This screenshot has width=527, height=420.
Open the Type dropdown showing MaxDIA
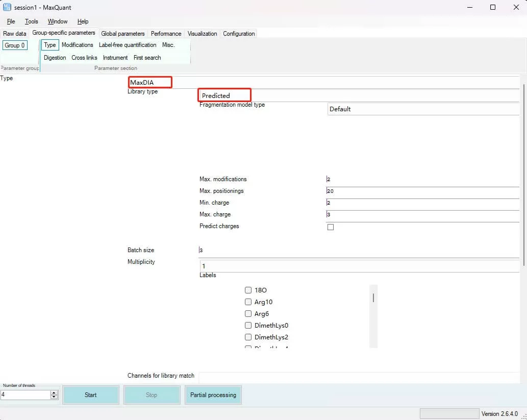click(x=322, y=83)
